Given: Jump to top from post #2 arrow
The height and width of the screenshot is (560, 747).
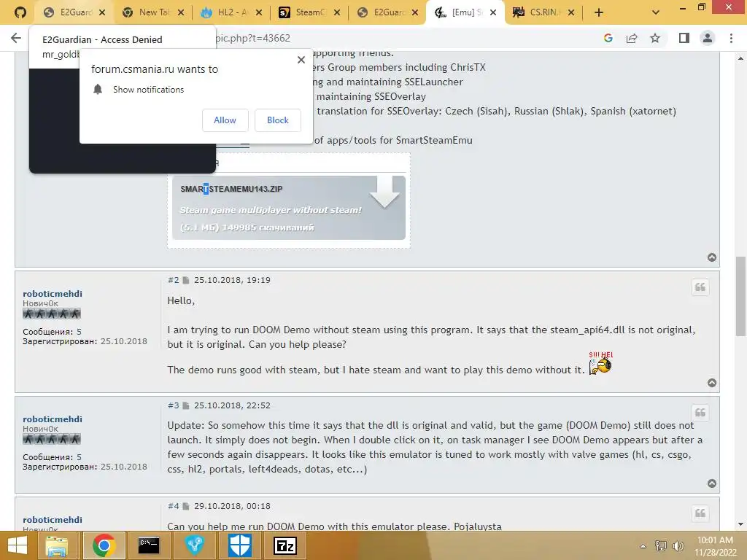Looking at the screenshot, I should 712,383.
